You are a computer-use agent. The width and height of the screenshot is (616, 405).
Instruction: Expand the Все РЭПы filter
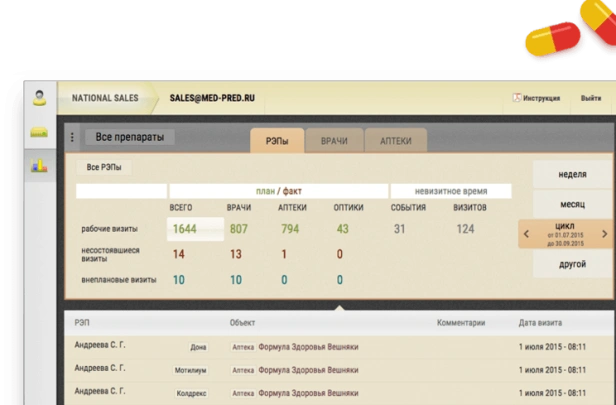pos(106,167)
